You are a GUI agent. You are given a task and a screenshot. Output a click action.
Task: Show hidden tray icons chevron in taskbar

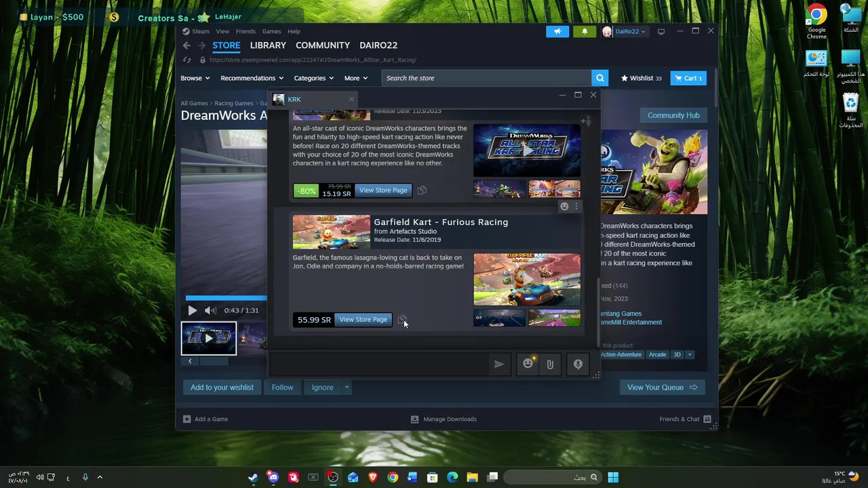coord(100,477)
